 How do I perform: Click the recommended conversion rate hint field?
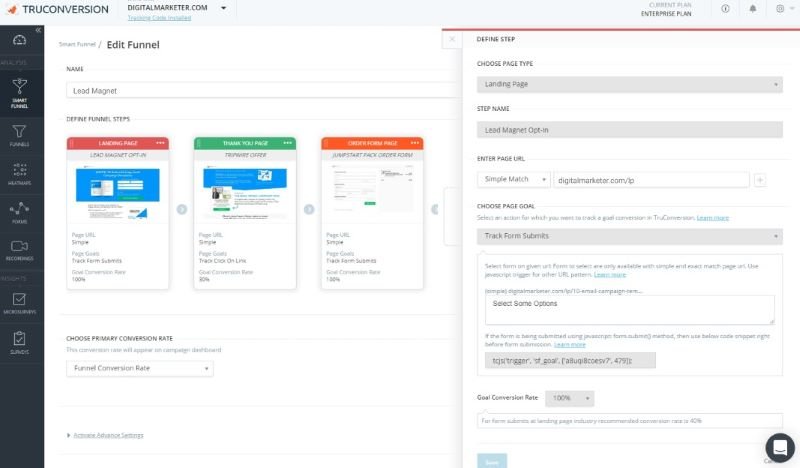630,421
